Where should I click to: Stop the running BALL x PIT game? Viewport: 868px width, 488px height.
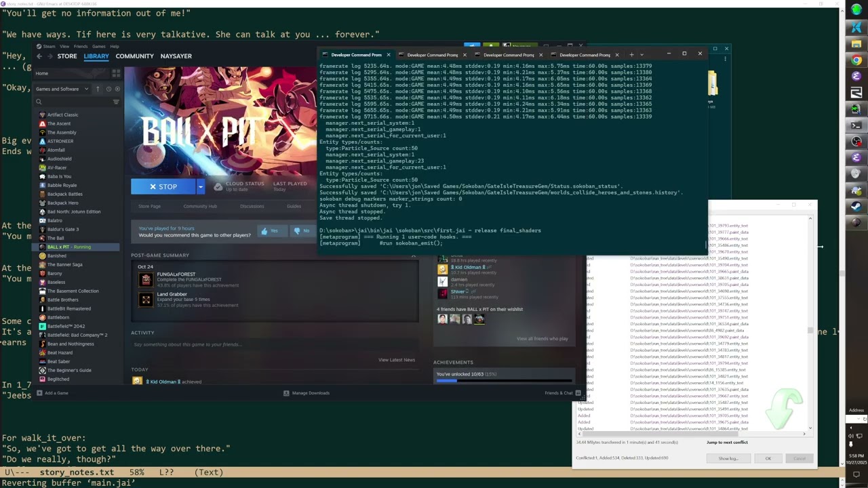pos(163,186)
